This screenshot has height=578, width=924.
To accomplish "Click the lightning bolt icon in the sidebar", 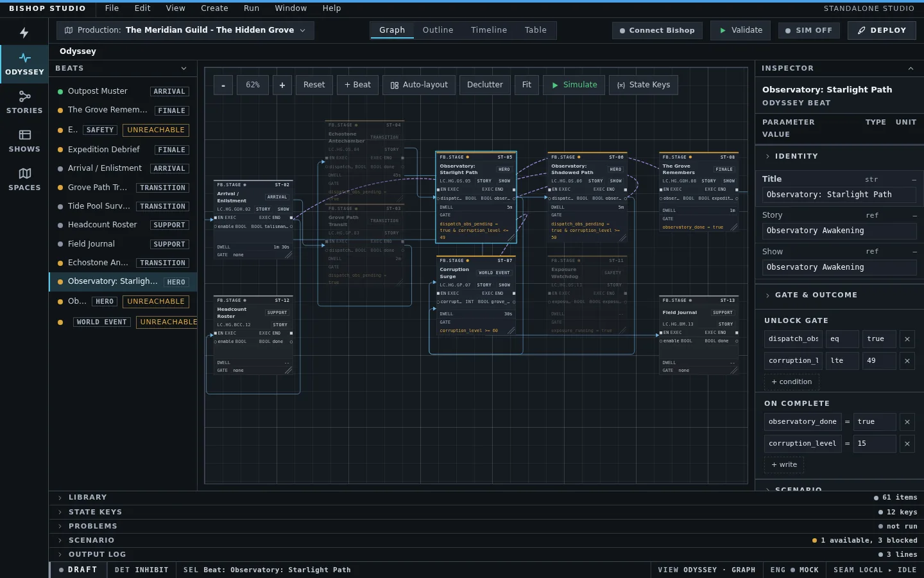I will pyautogui.click(x=24, y=33).
